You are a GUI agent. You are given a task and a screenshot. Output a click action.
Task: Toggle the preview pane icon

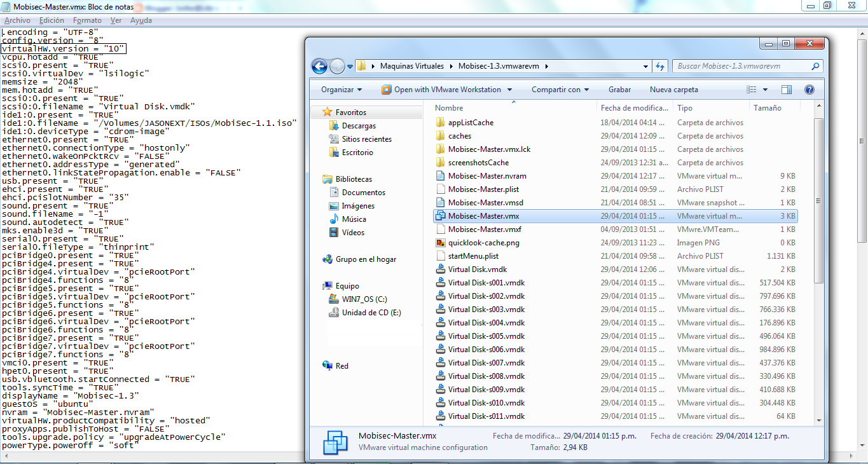tap(787, 90)
